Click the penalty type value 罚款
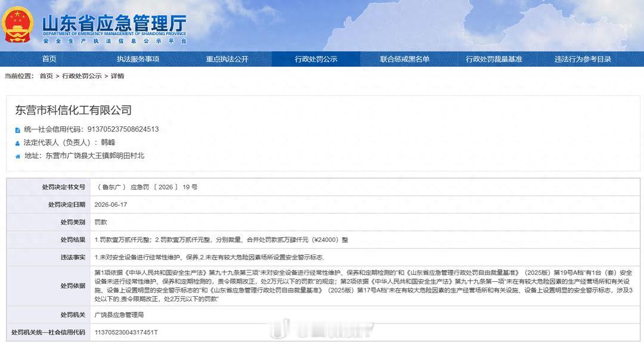The image size is (644, 345). [x=101, y=222]
